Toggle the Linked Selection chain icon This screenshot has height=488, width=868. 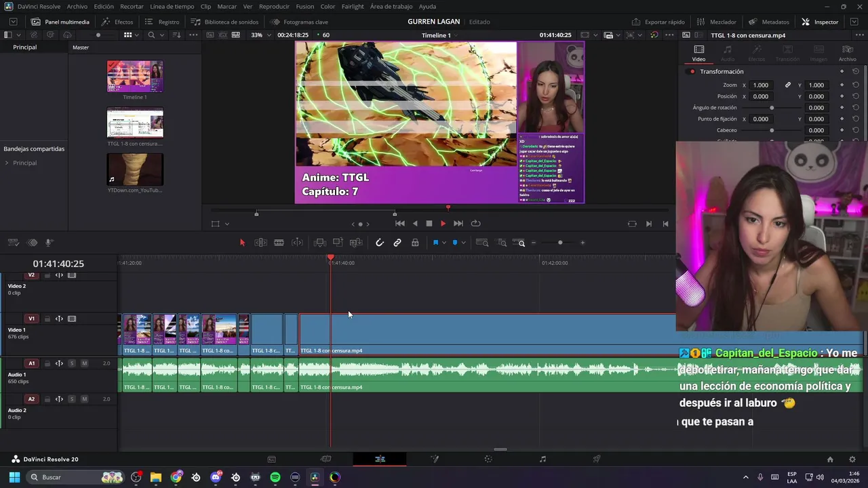tap(397, 243)
